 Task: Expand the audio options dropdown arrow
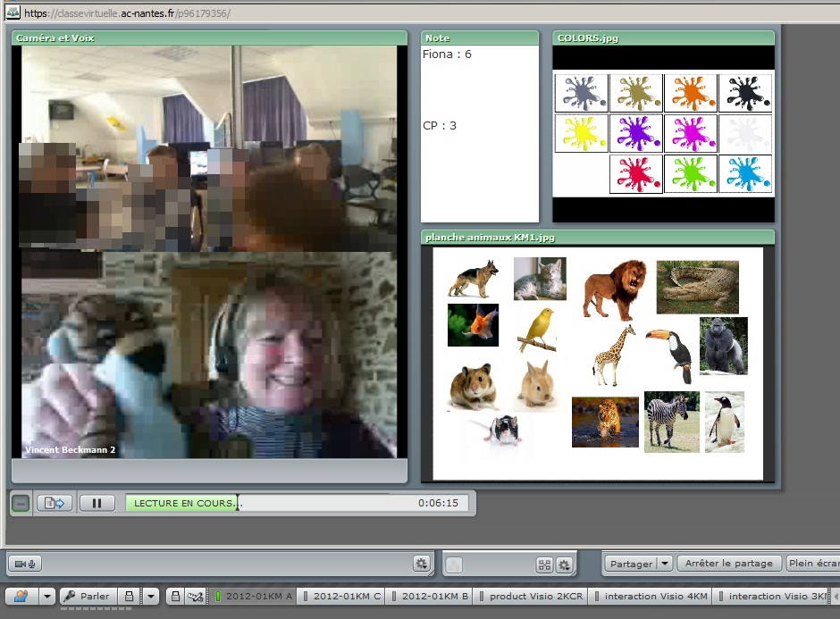click(151, 596)
